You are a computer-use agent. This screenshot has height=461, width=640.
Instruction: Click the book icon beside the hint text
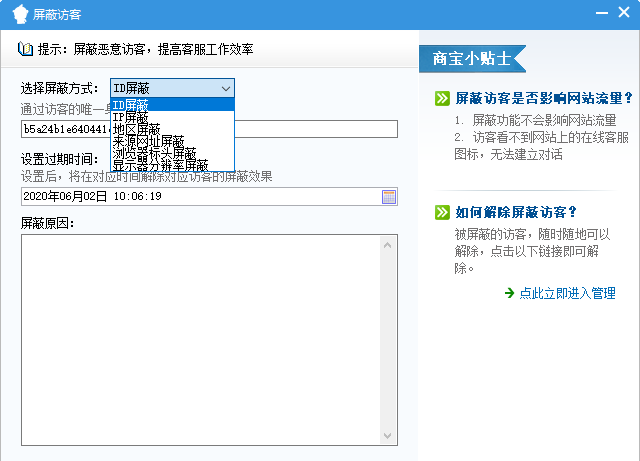(x=25, y=49)
